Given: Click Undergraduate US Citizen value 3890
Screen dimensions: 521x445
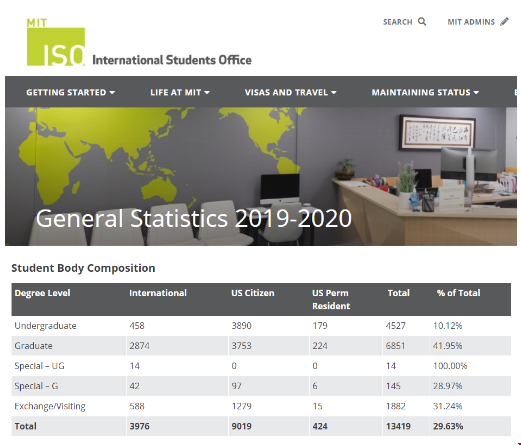Looking at the screenshot, I should (x=242, y=326).
